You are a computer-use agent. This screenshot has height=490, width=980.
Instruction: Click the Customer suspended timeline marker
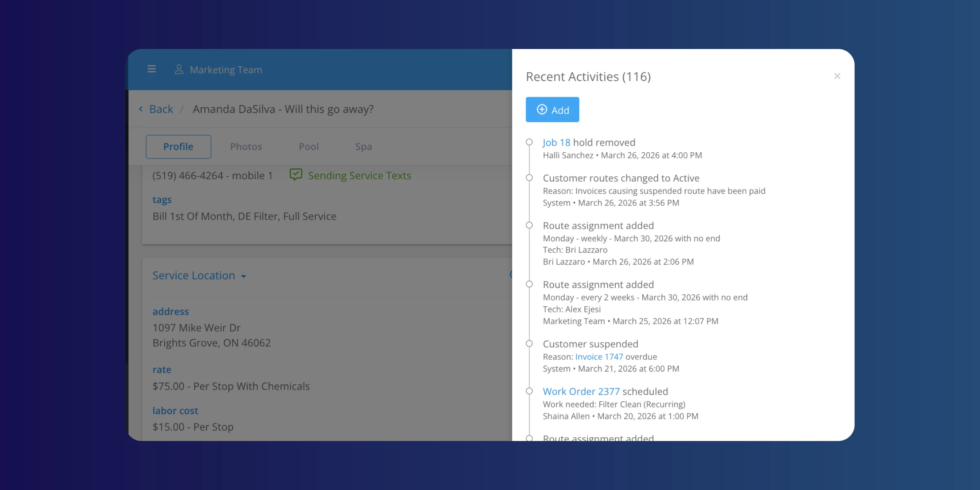tap(529, 344)
